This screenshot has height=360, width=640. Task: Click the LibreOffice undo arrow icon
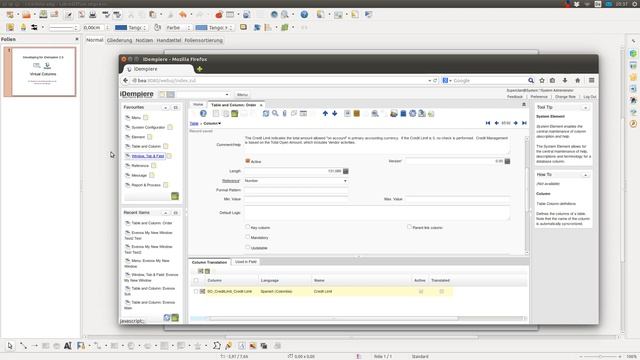(x=183, y=15)
